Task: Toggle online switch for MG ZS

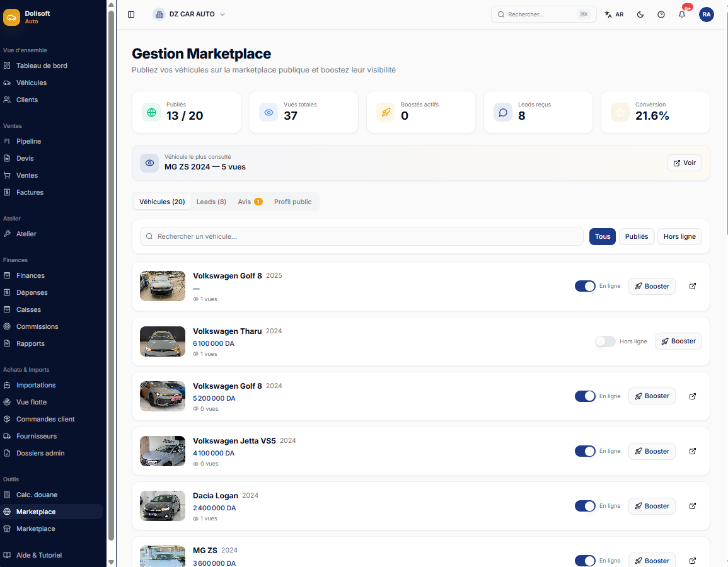Action: click(585, 561)
